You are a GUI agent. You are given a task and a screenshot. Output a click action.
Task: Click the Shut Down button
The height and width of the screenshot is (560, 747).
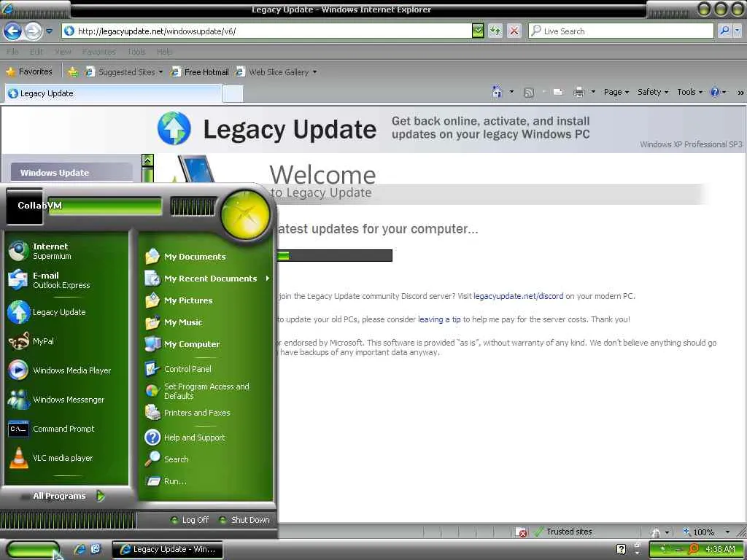244,520
